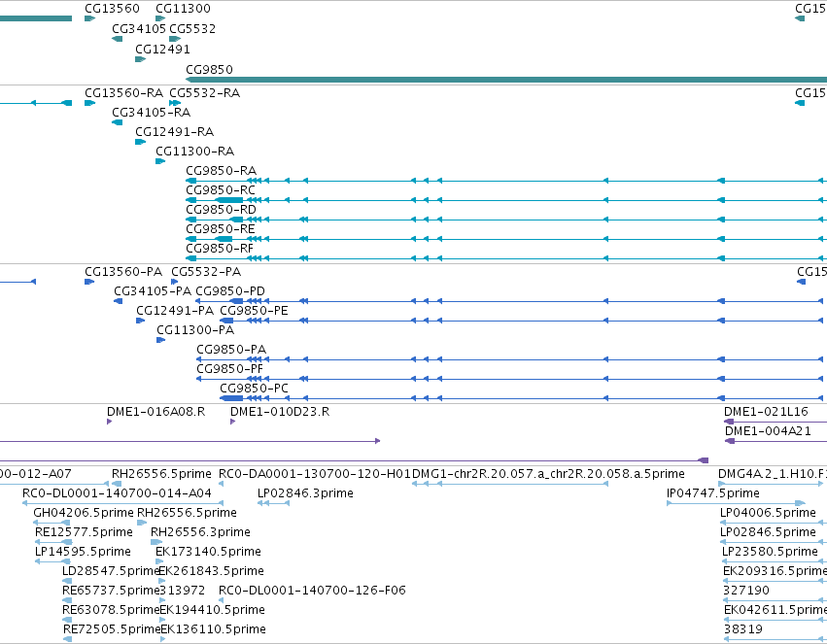
Task: Select transcript CG11300-RA
Action: 195,152
